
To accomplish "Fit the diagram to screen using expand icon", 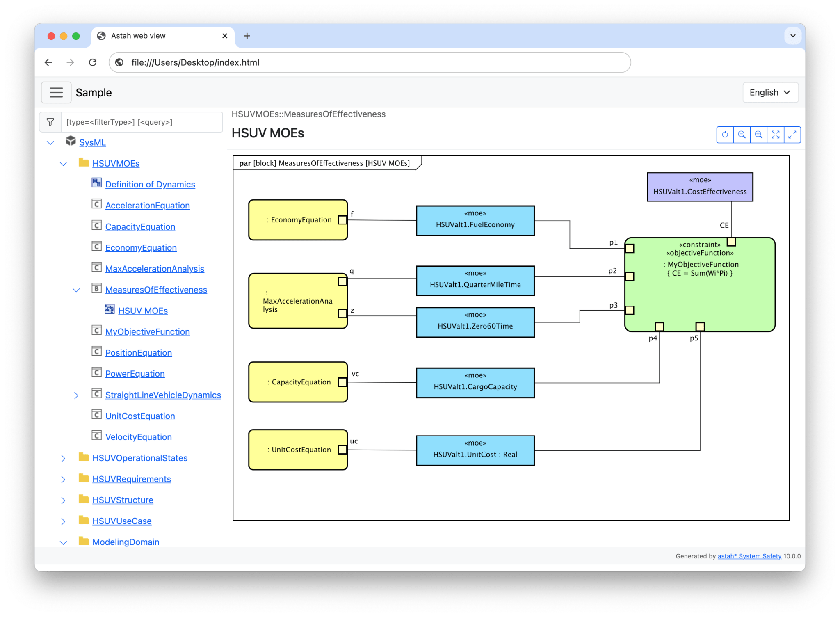I will point(776,135).
